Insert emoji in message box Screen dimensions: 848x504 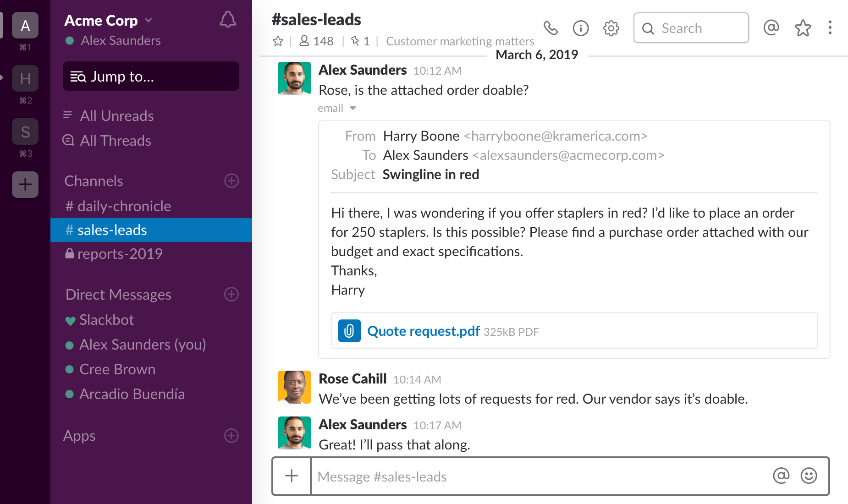809,476
